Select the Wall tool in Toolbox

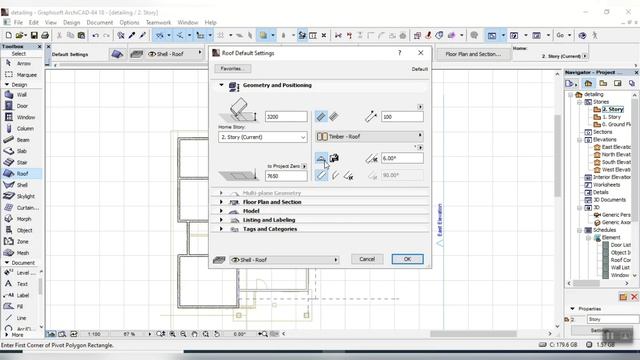[21, 95]
